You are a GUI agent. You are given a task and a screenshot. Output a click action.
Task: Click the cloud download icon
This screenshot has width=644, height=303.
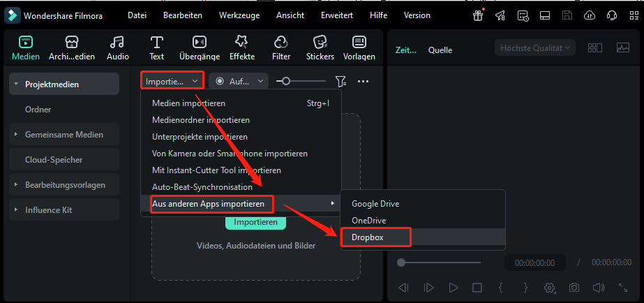tap(590, 15)
